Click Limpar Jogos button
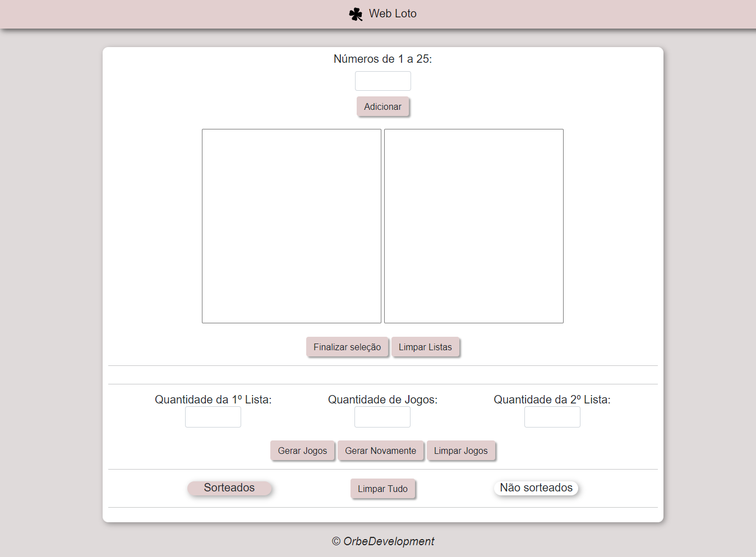 click(x=461, y=451)
